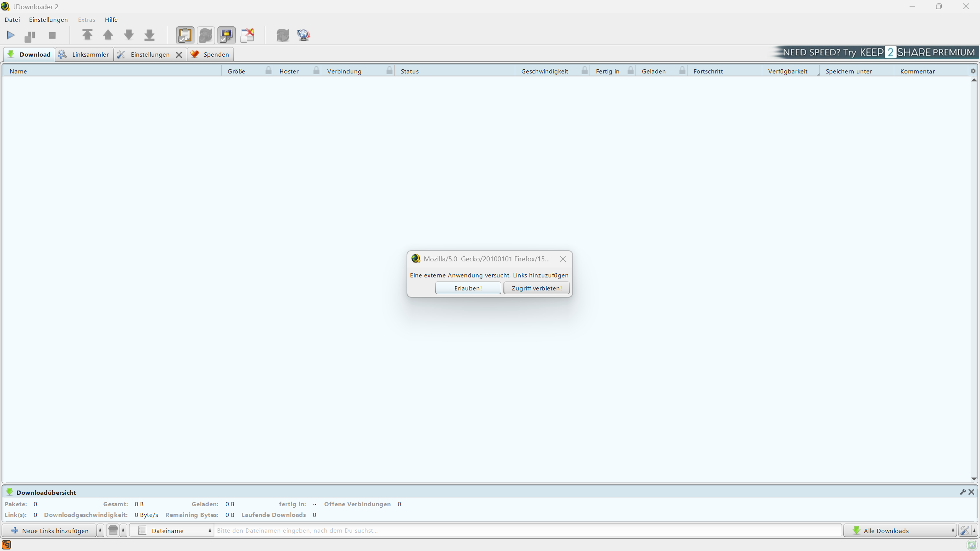Click the Neue Links hinzufügen button

[50, 530]
